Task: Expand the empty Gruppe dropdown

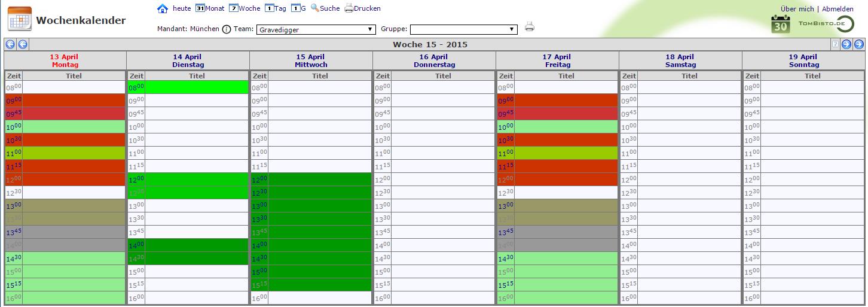Action: point(463,29)
